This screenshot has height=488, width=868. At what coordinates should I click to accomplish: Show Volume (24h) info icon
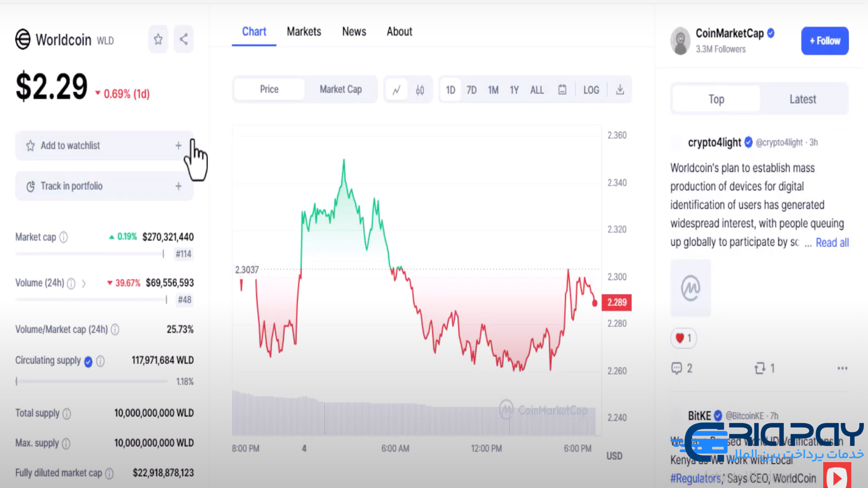click(x=71, y=283)
